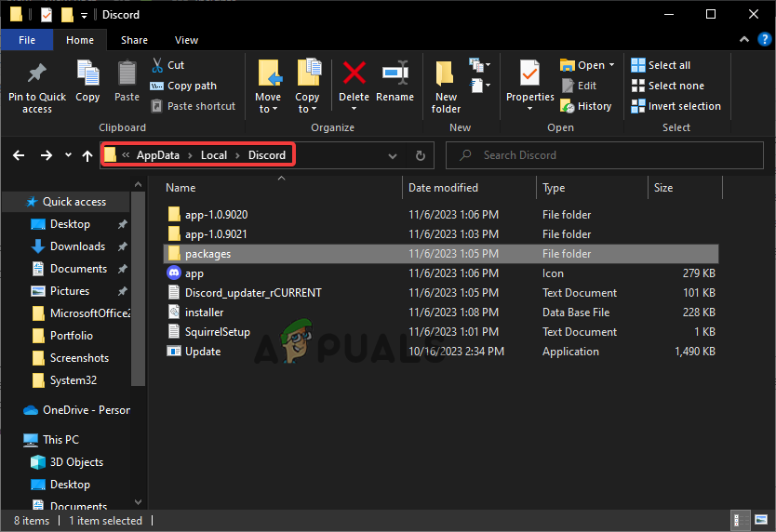Pin the folder to Quick access

pyautogui.click(x=36, y=87)
